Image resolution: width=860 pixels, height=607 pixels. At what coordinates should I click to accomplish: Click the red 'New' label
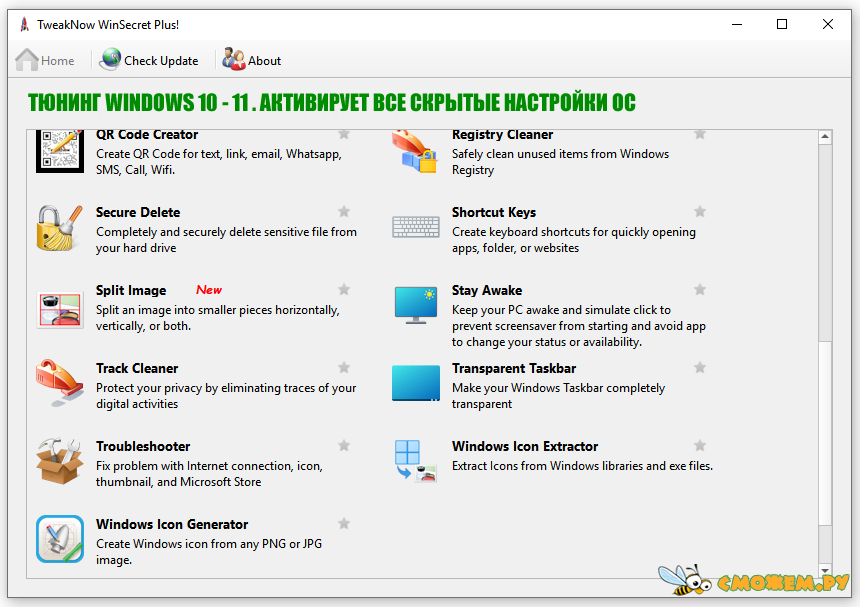tap(209, 290)
